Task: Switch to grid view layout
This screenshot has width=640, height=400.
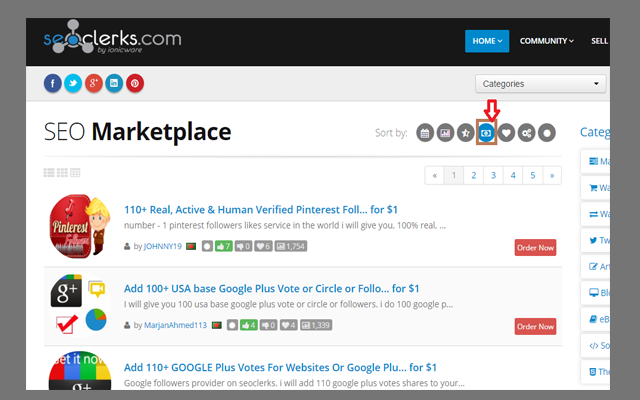Action: click(62, 173)
